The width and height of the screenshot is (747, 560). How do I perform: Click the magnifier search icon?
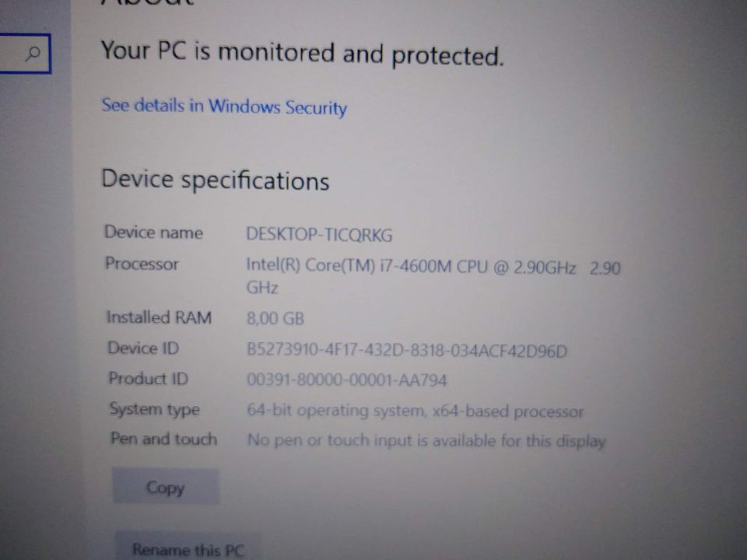(33, 54)
